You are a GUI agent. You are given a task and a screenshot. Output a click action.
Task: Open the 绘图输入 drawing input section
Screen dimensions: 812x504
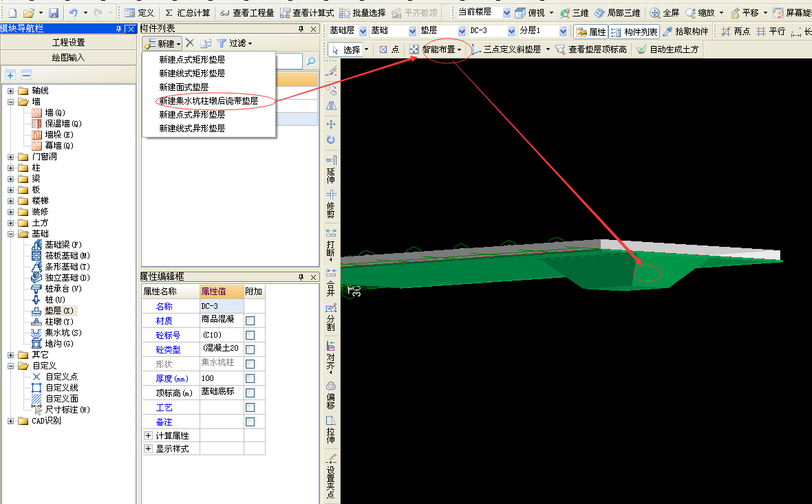[x=68, y=58]
